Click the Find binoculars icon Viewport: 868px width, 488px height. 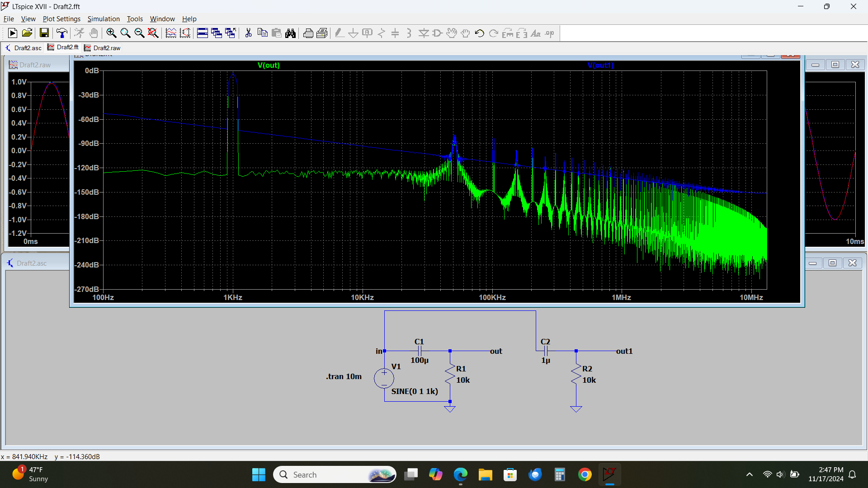pyautogui.click(x=290, y=33)
